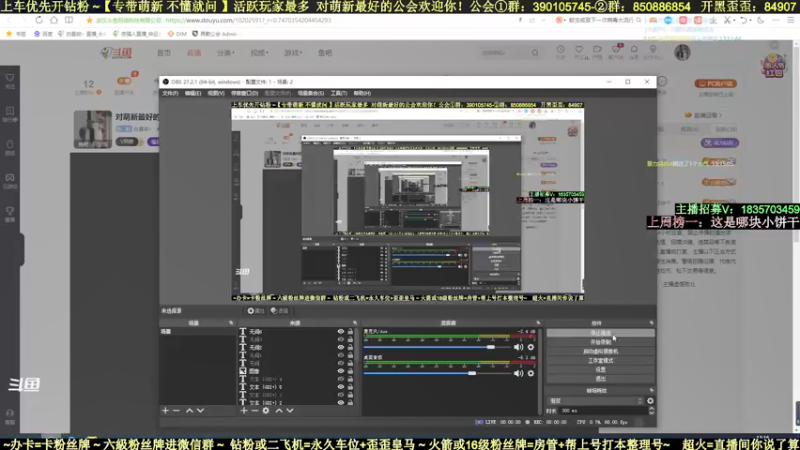Add a new scene with plus button

[165, 411]
